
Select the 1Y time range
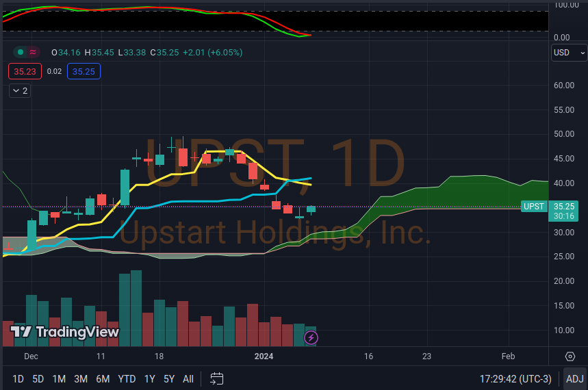[150, 379]
